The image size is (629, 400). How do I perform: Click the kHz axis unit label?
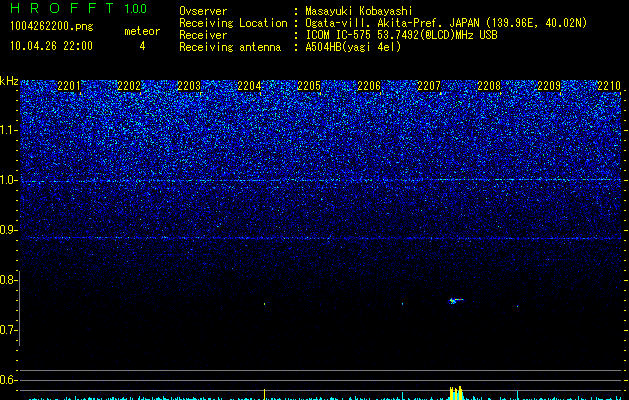tap(9, 81)
